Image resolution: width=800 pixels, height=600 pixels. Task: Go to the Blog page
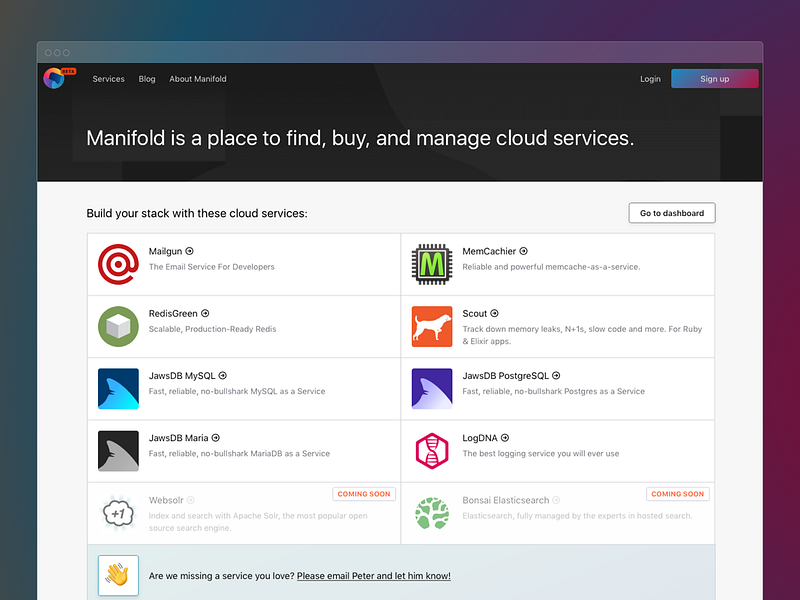click(147, 79)
